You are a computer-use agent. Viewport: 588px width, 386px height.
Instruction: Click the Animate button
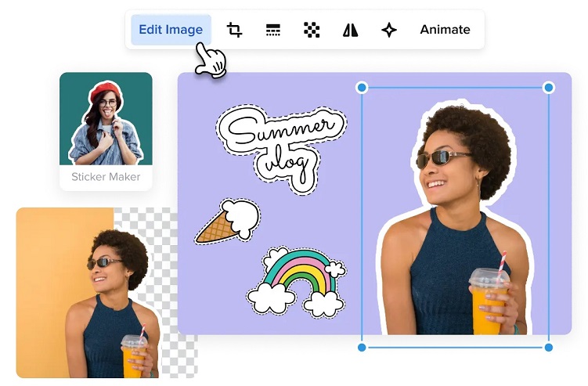click(445, 30)
